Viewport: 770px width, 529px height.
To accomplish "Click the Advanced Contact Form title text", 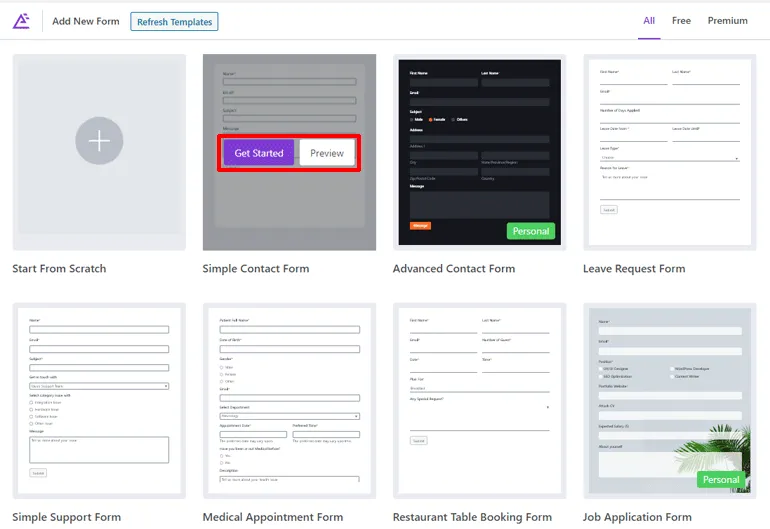I will 453,269.
